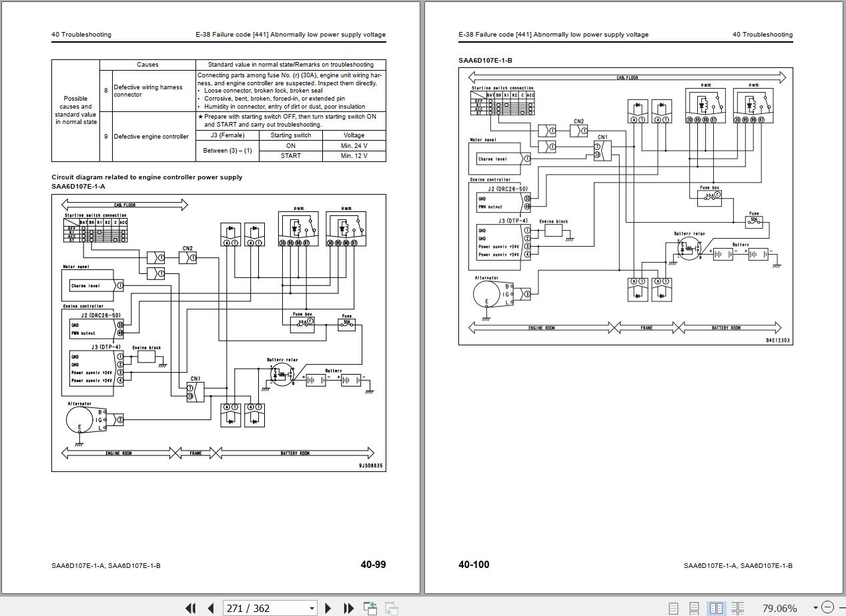Open the zoom level dropdown arrow
The width and height of the screenshot is (846, 616).
(x=815, y=608)
